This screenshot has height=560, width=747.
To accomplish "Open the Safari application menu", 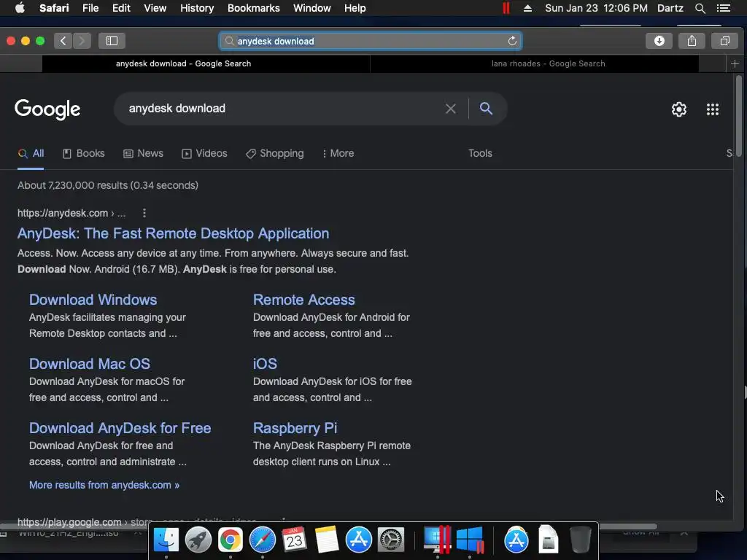I will click(54, 8).
